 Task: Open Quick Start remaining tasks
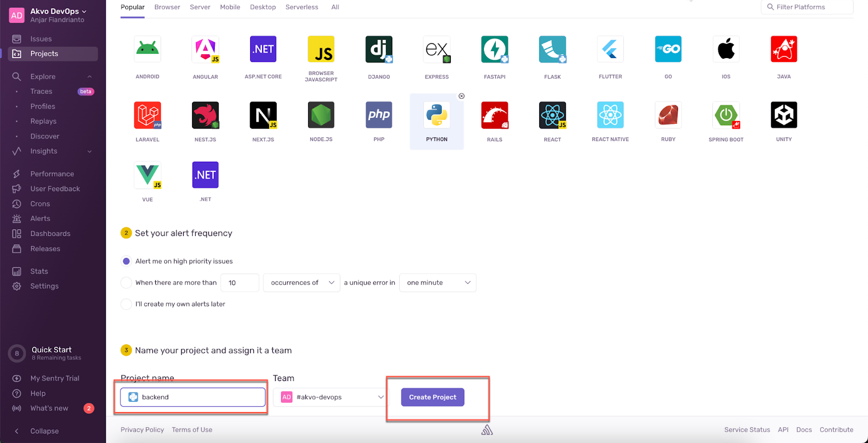pyautogui.click(x=53, y=353)
